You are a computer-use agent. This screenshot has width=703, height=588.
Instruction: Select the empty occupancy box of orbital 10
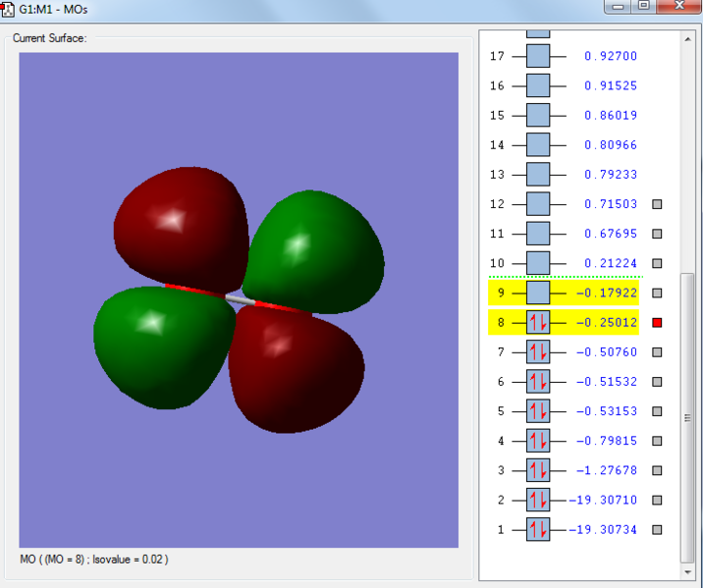[538, 263]
